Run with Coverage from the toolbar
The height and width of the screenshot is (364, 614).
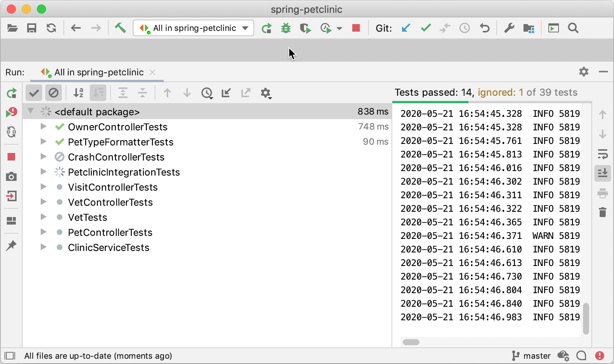pos(305,28)
